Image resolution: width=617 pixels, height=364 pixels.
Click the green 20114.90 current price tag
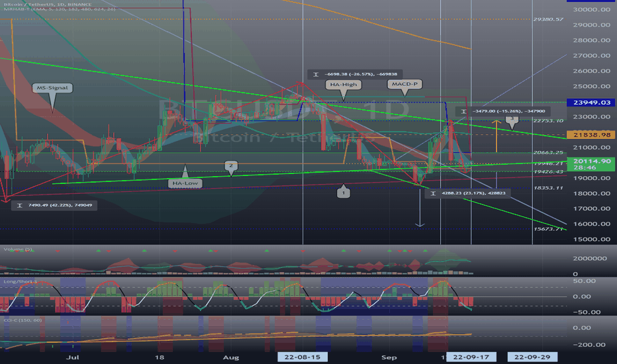pos(591,164)
